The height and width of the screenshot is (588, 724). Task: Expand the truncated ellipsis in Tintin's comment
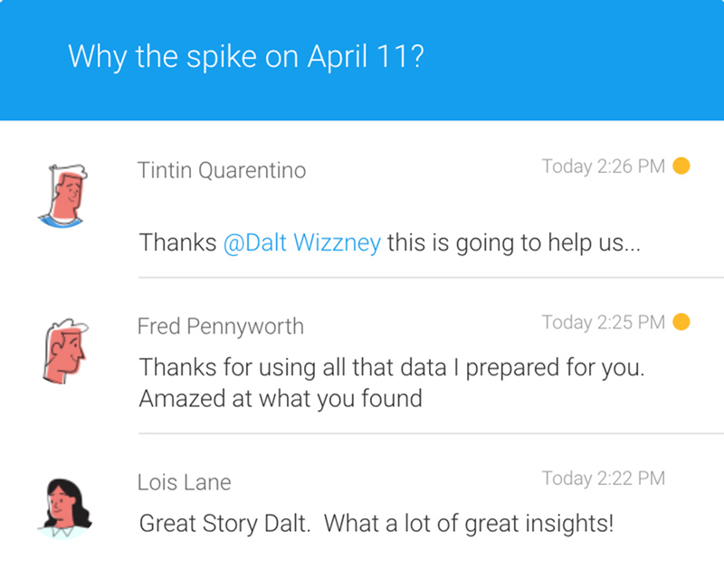[x=632, y=248]
